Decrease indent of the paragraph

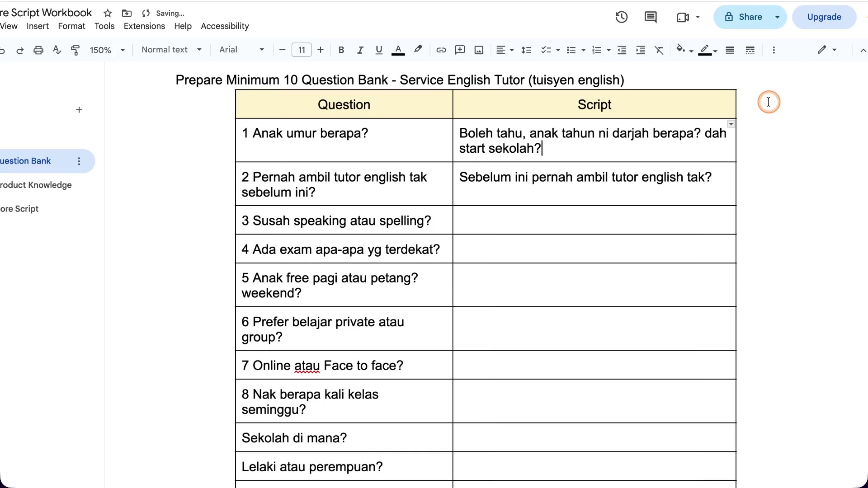click(x=622, y=50)
